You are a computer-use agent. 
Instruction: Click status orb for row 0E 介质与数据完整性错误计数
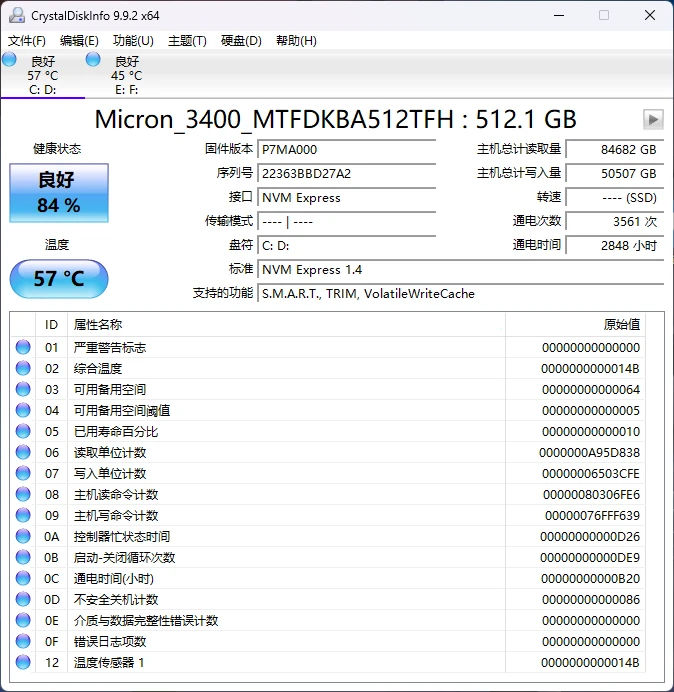(x=23, y=621)
